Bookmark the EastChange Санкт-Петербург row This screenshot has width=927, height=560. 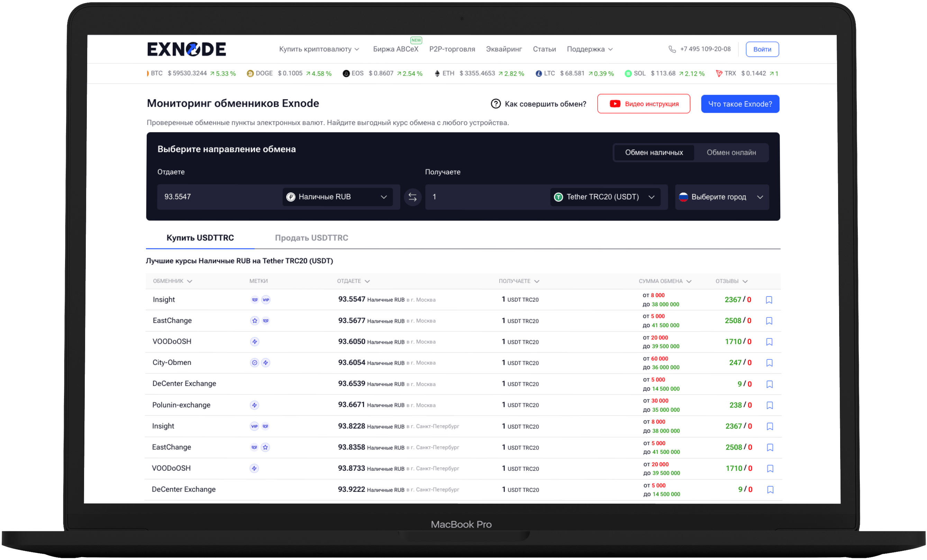pyautogui.click(x=770, y=448)
